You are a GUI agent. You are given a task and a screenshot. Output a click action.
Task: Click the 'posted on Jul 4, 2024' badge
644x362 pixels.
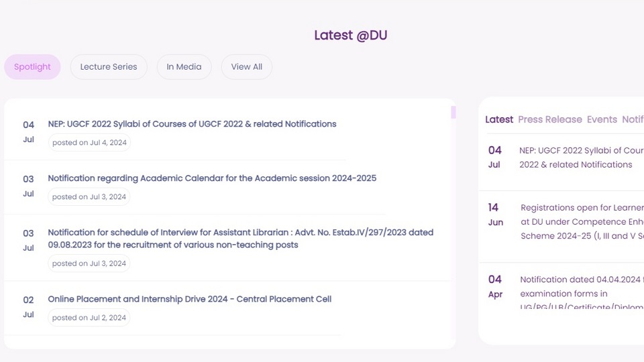click(x=89, y=142)
